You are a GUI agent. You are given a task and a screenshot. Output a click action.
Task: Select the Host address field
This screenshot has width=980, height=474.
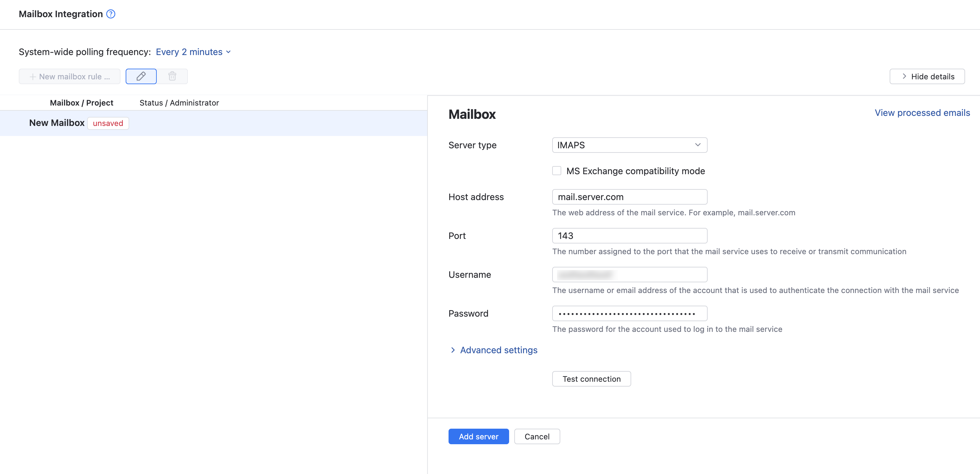pyautogui.click(x=629, y=197)
